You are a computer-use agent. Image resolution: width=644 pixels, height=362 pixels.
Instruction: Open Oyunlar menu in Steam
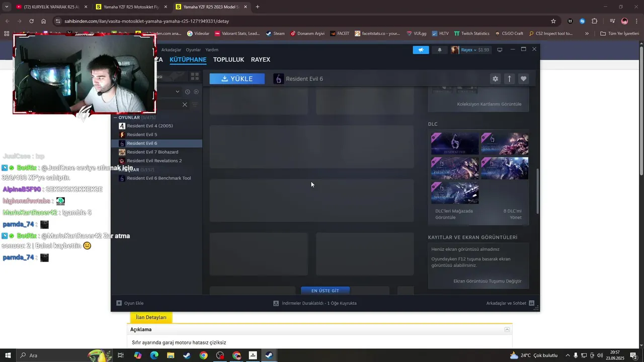pyautogui.click(x=193, y=50)
